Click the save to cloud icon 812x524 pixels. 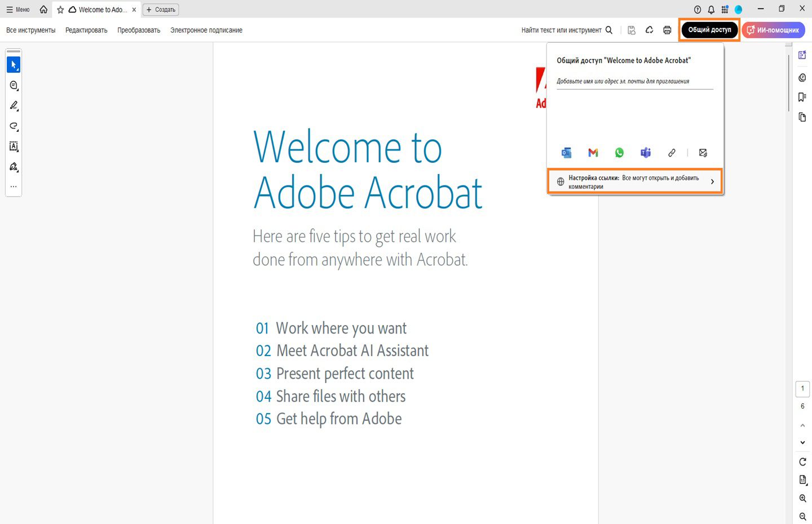coord(632,30)
